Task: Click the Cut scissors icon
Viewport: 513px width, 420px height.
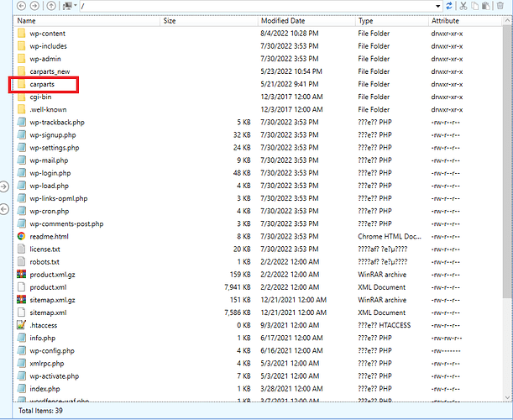Action: [463, 6]
